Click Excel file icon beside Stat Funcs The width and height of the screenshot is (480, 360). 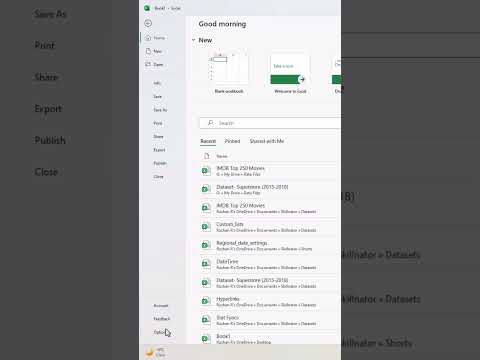point(206,320)
